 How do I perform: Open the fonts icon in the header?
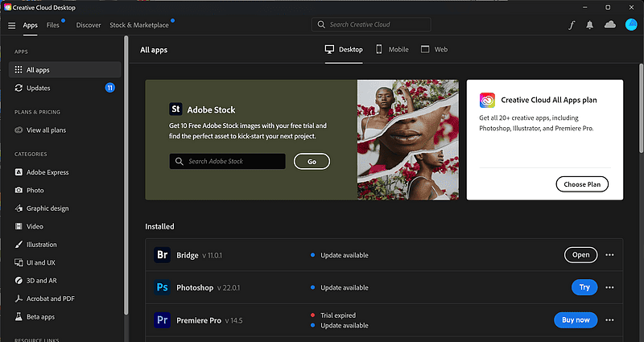(572, 25)
